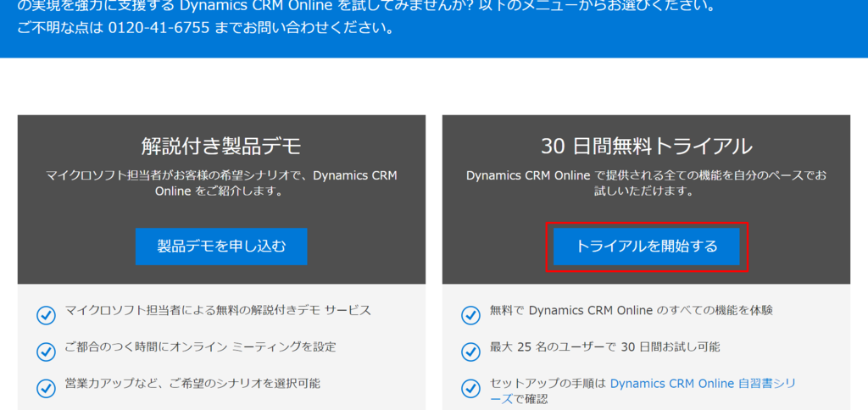The height and width of the screenshot is (410, 868).
Task: Click text 営業力アップなど、ご希望のシナリオを選択可能
Action: [192, 383]
